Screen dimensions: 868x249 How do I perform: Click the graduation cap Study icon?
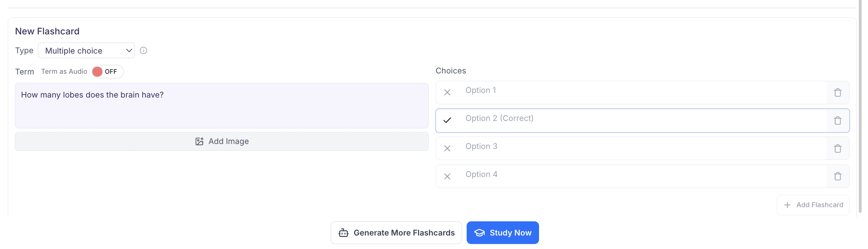click(x=479, y=233)
